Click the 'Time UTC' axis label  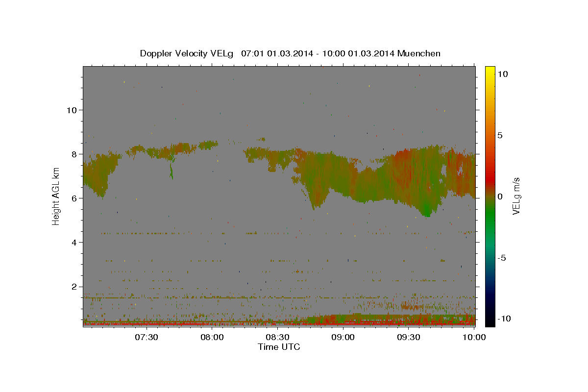(279, 347)
